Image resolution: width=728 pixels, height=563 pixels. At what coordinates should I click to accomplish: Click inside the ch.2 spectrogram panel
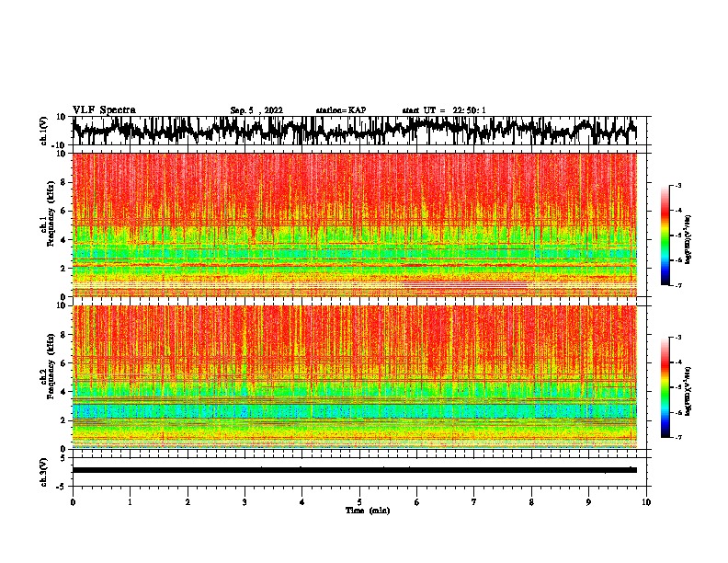click(355, 377)
